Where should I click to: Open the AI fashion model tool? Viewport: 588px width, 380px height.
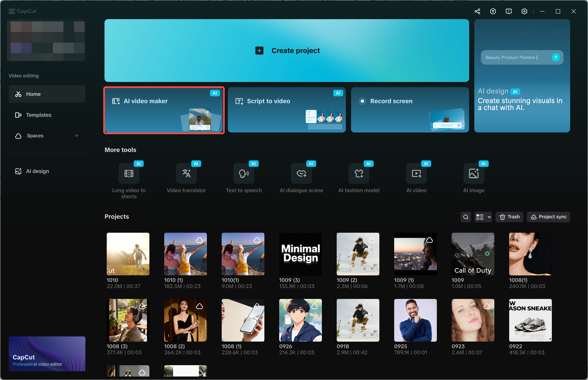(x=359, y=173)
